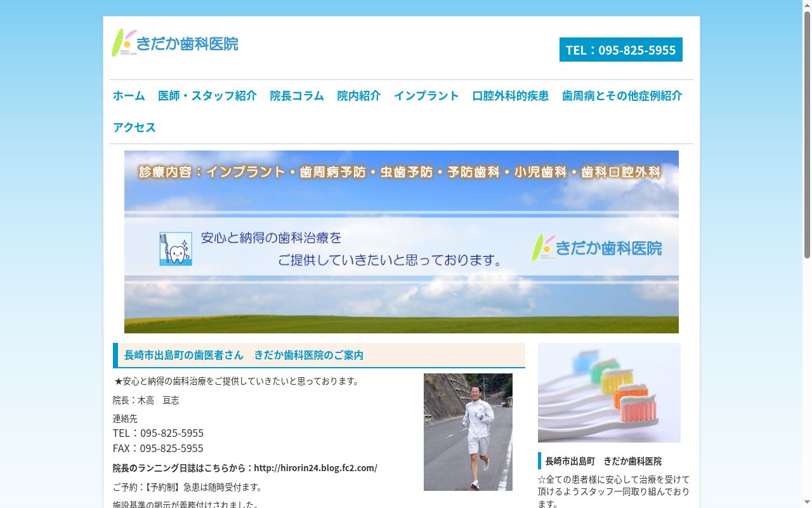Click the running director photo
The height and width of the screenshot is (508, 812).
coord(468,432)
